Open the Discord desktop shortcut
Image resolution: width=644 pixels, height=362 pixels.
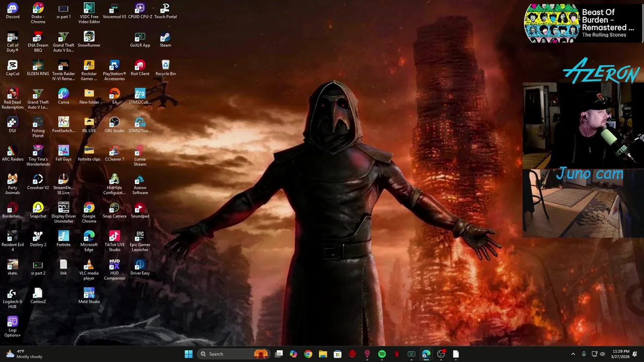coord(13,11)
